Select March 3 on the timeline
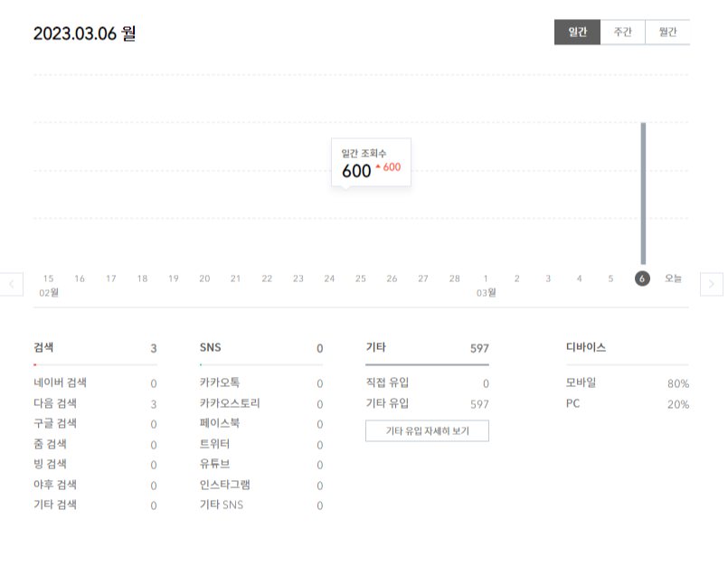The width and height of the screenshot is (728, 585). (548, 278)
